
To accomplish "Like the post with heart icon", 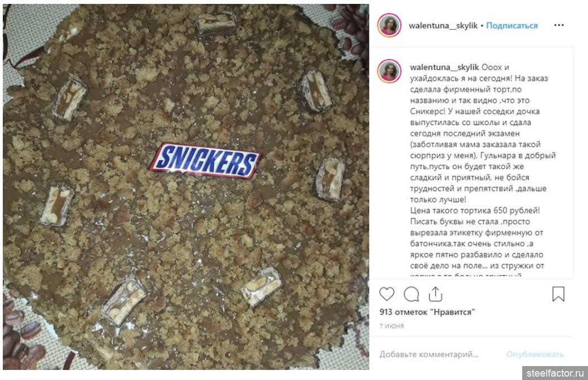I will [387, 294].
